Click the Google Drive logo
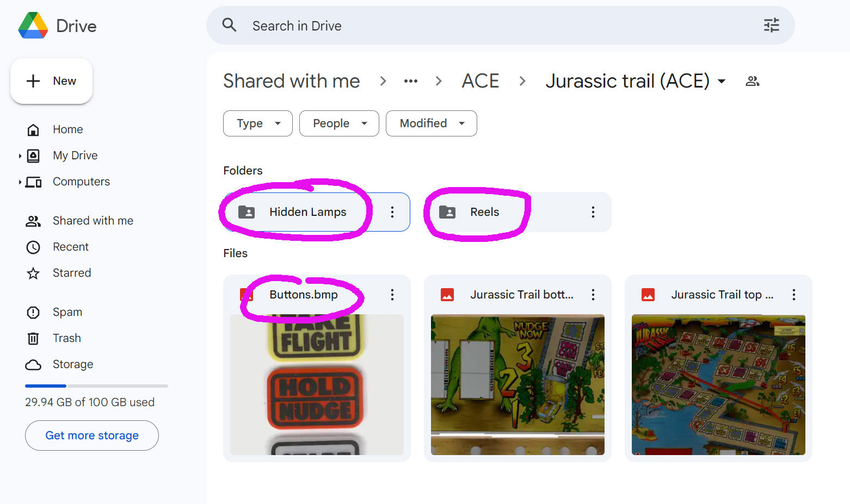Image resolution: width=850 pixels, height=504 pixels. pyautogui.click(x=33, y=26)
